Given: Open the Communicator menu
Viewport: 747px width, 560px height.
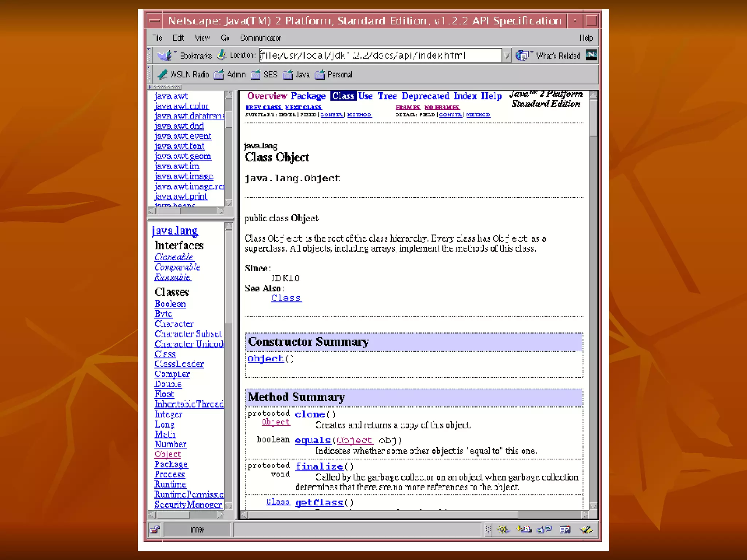Looking at the screenshot, I should 260,38.
